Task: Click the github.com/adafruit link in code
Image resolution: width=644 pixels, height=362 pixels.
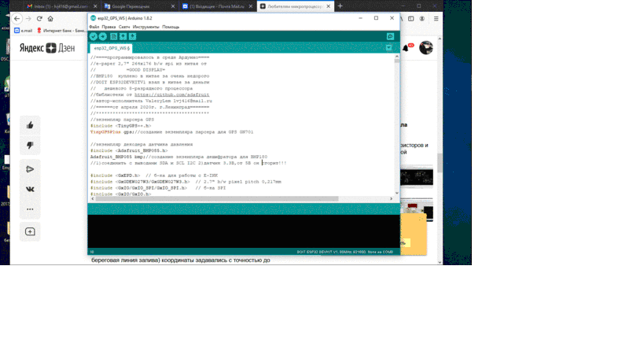Action: pyautogui.click(x=171, y=94)
